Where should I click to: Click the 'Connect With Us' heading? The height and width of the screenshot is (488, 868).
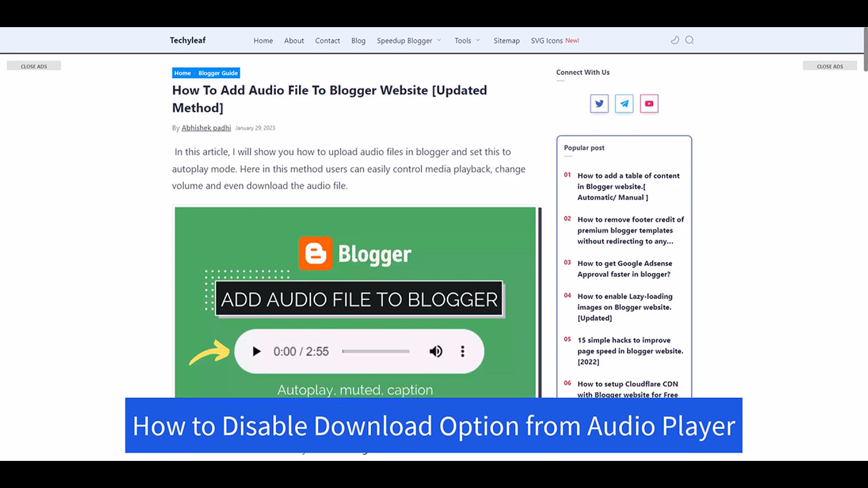[583, 72]
